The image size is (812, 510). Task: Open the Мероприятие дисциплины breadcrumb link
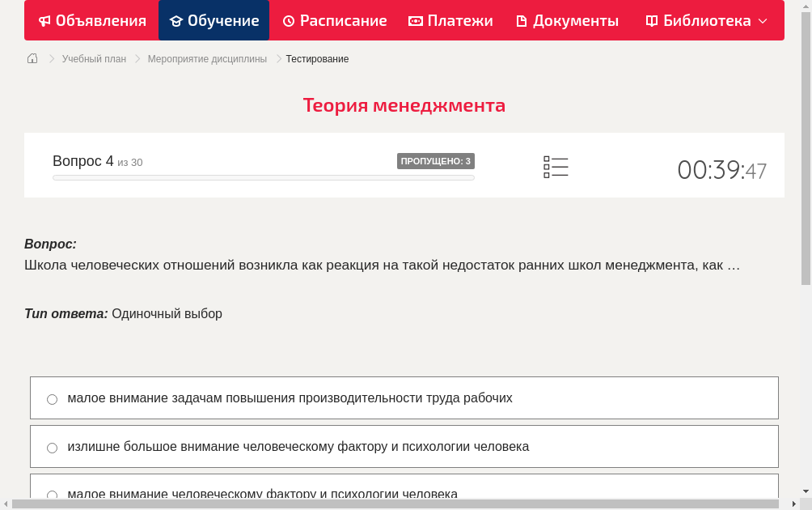coord(207,58)
